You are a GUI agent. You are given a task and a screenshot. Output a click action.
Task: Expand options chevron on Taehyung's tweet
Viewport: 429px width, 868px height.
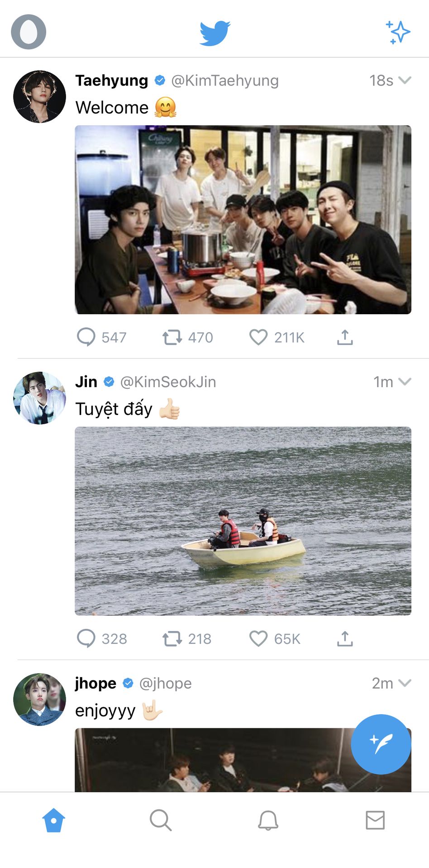[405, 80]
